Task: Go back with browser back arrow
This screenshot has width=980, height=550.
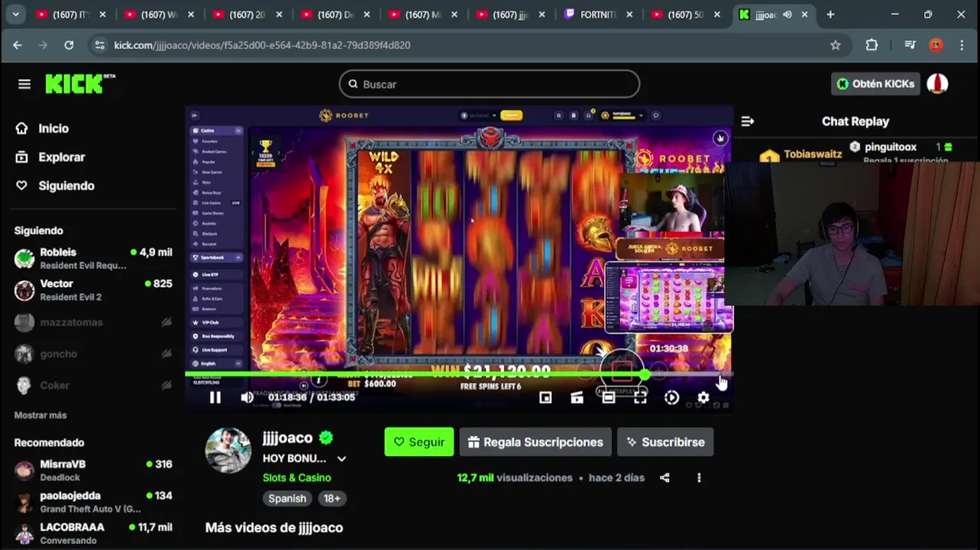Action: 18,45
